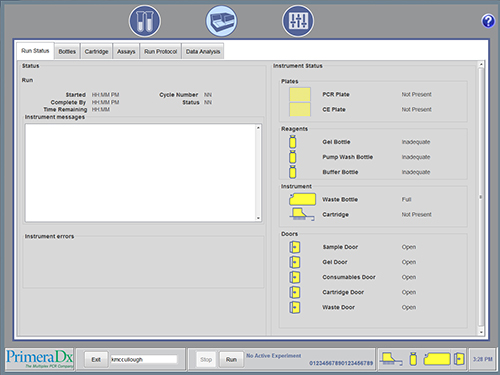Viewport: 500px width, 375px height.
Task: Click the Instrument Status panel scroll down arrow
Action: point(481,332)
